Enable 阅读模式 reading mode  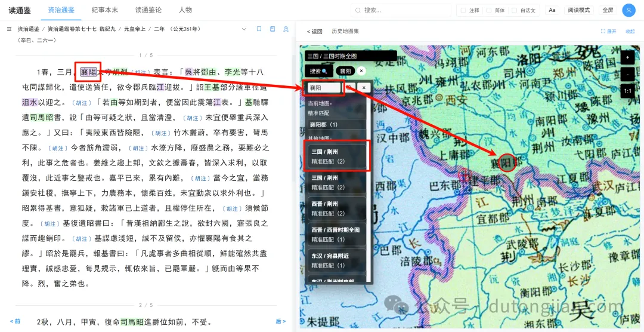[x=579, y=10]
